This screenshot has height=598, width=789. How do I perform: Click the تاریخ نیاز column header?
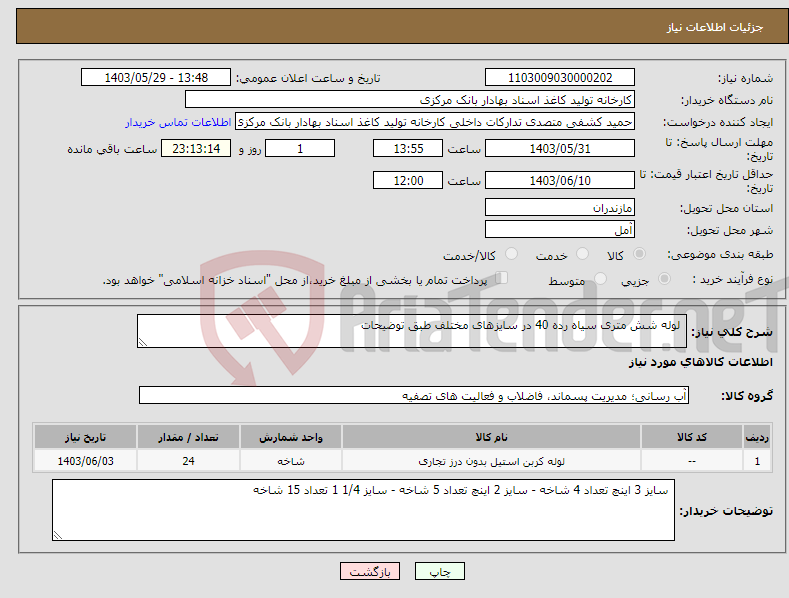[x=86, y=437]
